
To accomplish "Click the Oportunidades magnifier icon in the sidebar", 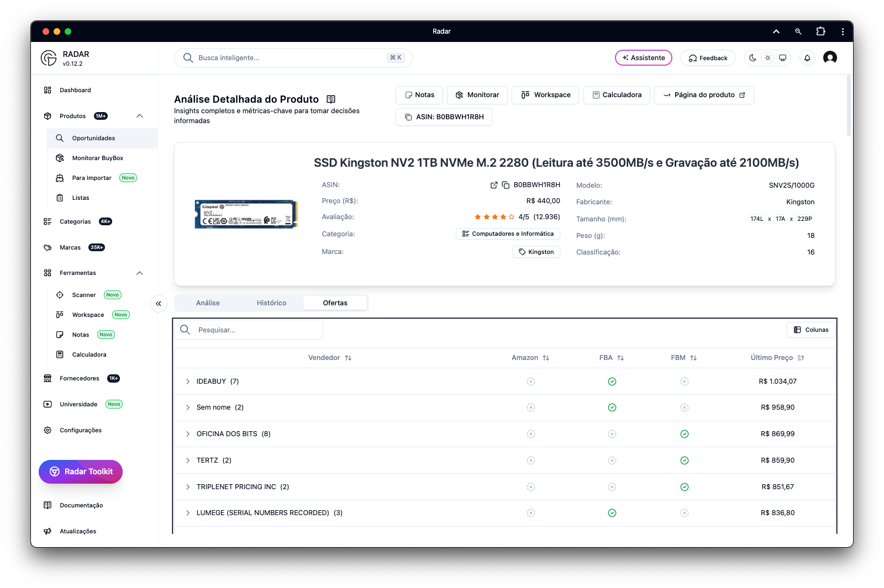I will 60,138.
